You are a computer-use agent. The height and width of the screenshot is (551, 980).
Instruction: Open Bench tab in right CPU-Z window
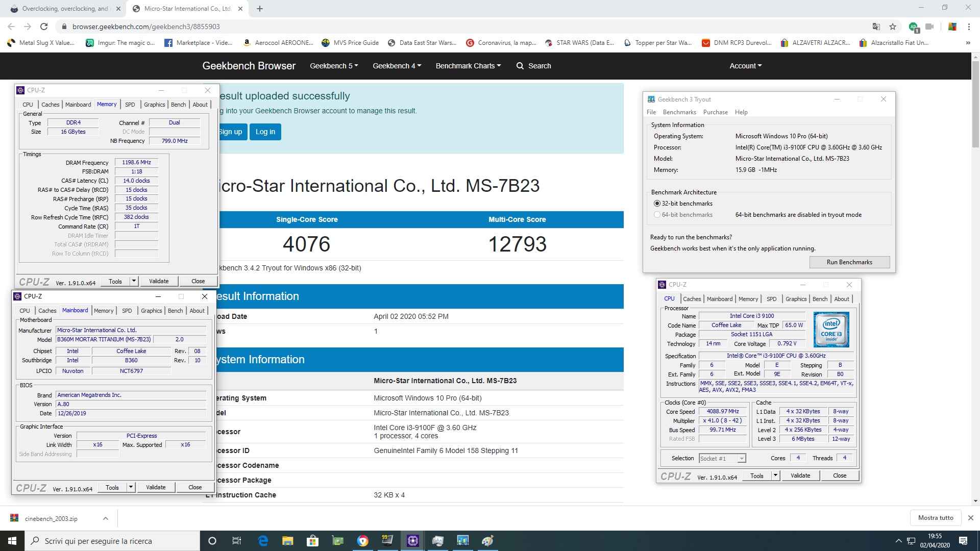pos(820,299)
